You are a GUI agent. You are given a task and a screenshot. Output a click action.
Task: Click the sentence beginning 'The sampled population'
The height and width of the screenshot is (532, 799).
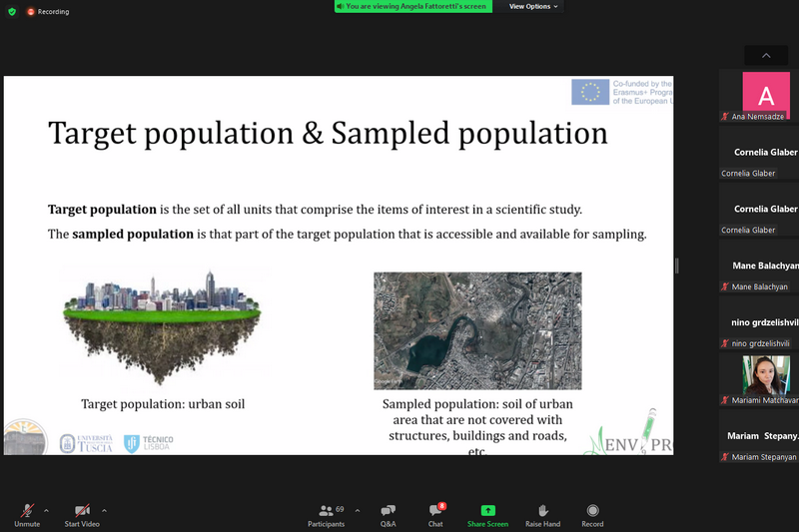(347, 235)
